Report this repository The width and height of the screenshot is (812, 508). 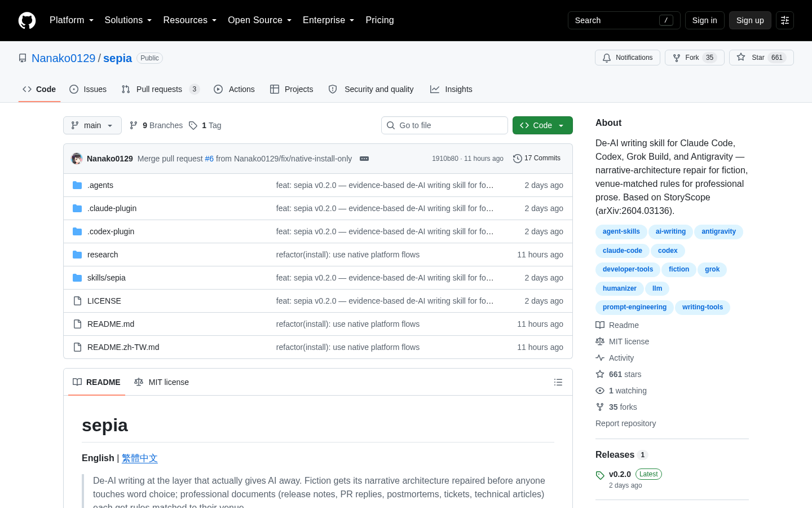pyautogui.click(x=625, y=423)
